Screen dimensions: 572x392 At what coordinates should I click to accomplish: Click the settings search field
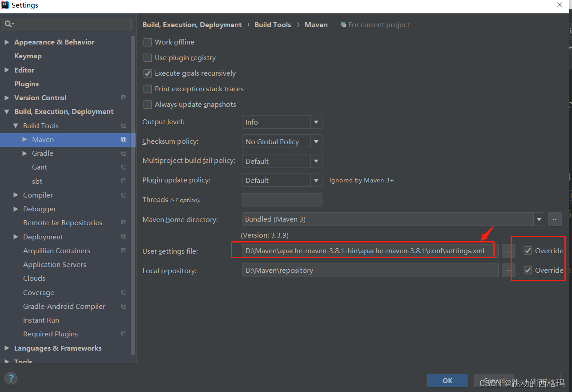coord(66,24)
